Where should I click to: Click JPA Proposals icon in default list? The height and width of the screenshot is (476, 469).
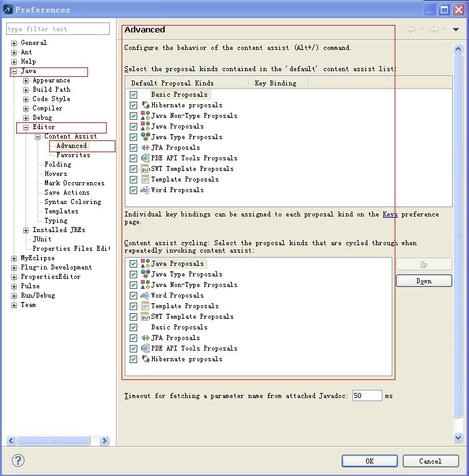coord(145,147)
